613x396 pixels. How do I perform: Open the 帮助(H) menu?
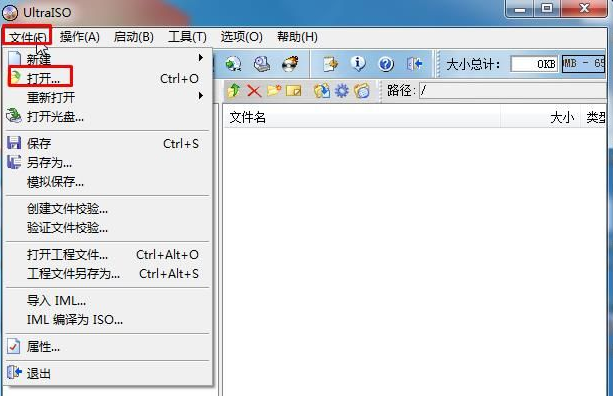[297, 37]
